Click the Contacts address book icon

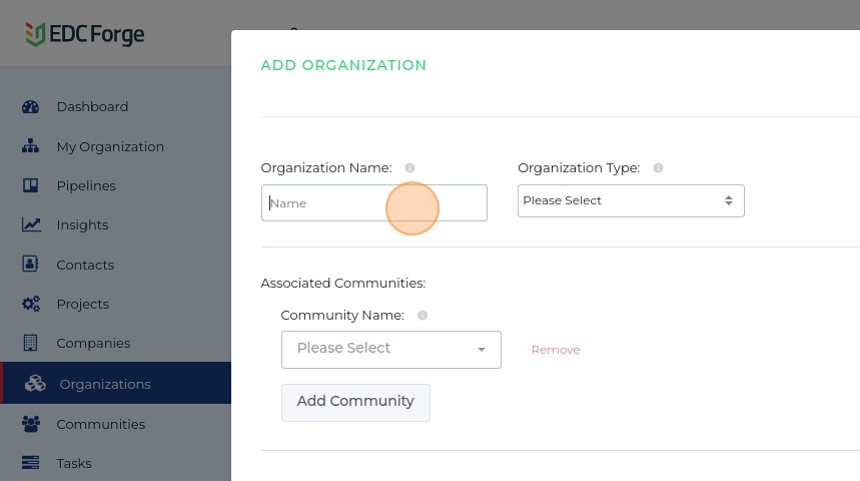pyautogui.click(x=30, y=265)
